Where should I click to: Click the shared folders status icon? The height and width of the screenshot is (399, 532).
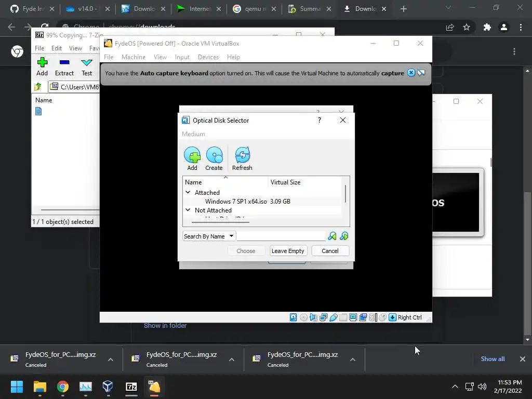click(343, 317)
